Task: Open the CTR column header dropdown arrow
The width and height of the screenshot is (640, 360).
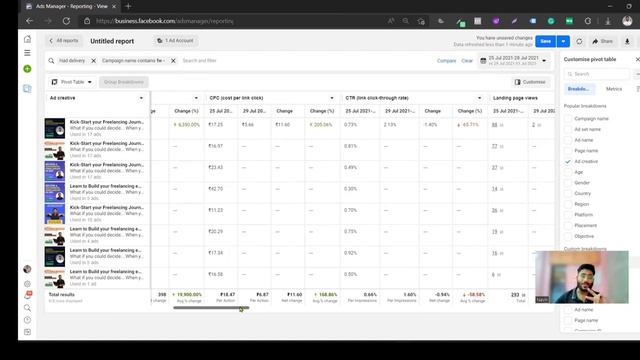Action: coord(479,98)
